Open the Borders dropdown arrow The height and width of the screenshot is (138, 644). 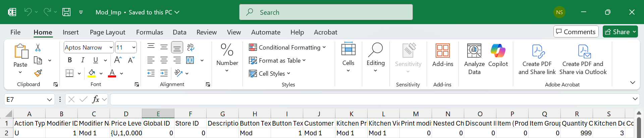click(79, 73)
